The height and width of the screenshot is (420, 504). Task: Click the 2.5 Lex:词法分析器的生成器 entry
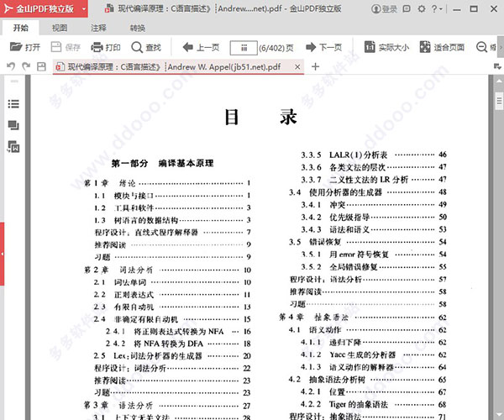pyautogui.click(x=172, y=356)
